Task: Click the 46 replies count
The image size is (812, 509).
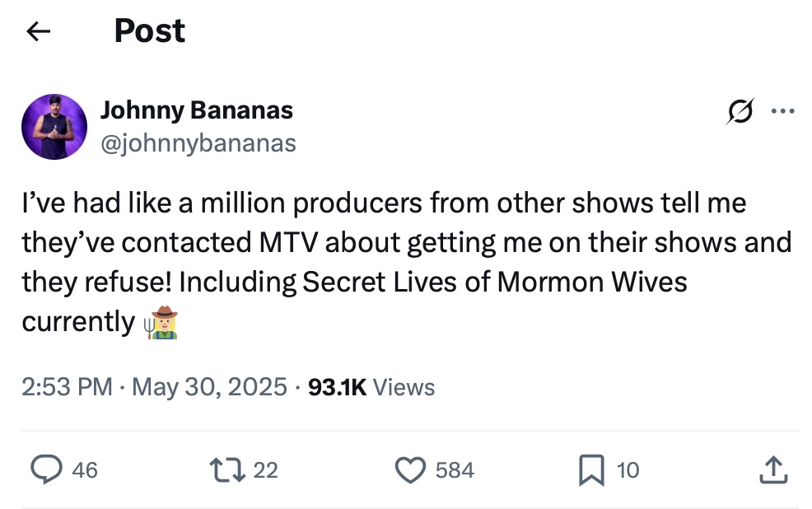Action: pos(85,470)
